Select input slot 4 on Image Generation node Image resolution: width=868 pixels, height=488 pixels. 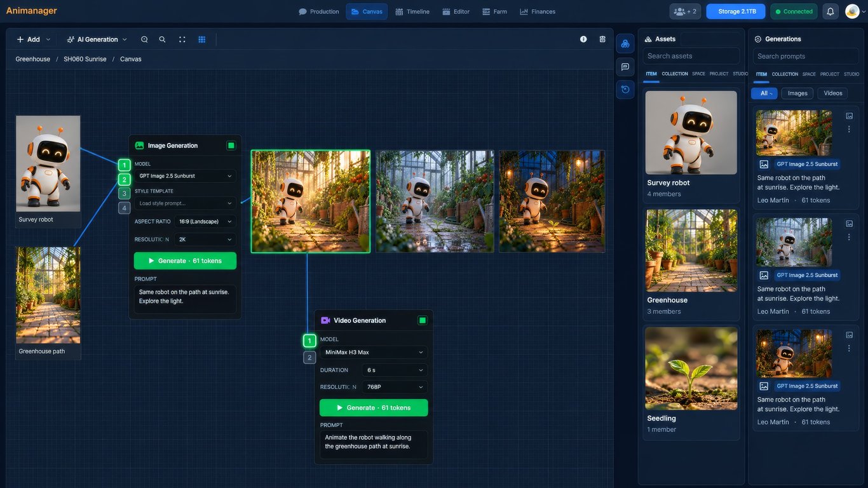coord(125,208)
